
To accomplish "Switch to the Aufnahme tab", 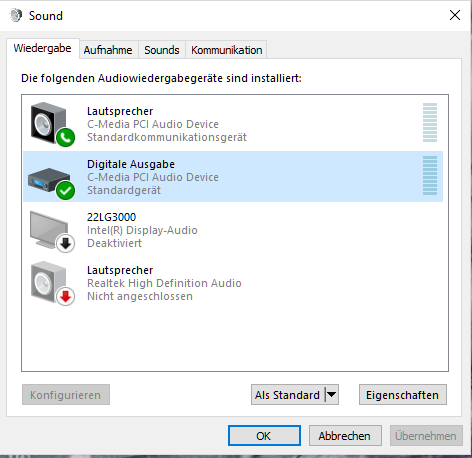I will pos(108,50).
